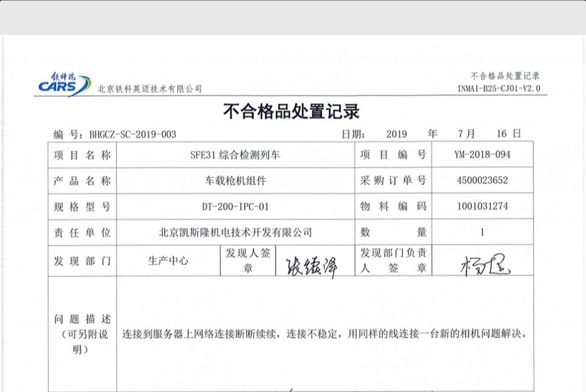Image resolution: width=586 pixels, height=392 pixels.
Task: Click the discoverer's handwritten signature
Action: (x=312, y=267)
